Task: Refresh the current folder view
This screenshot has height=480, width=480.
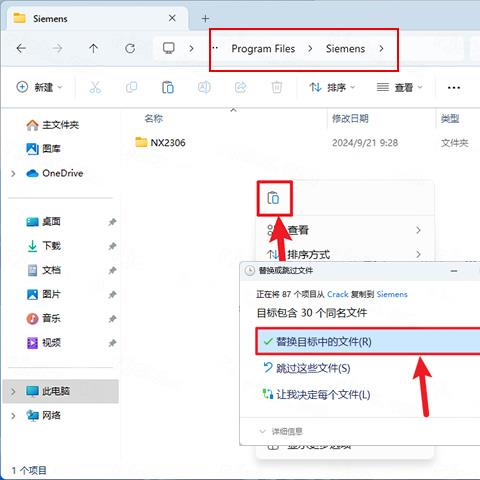Action: [130, 49]
